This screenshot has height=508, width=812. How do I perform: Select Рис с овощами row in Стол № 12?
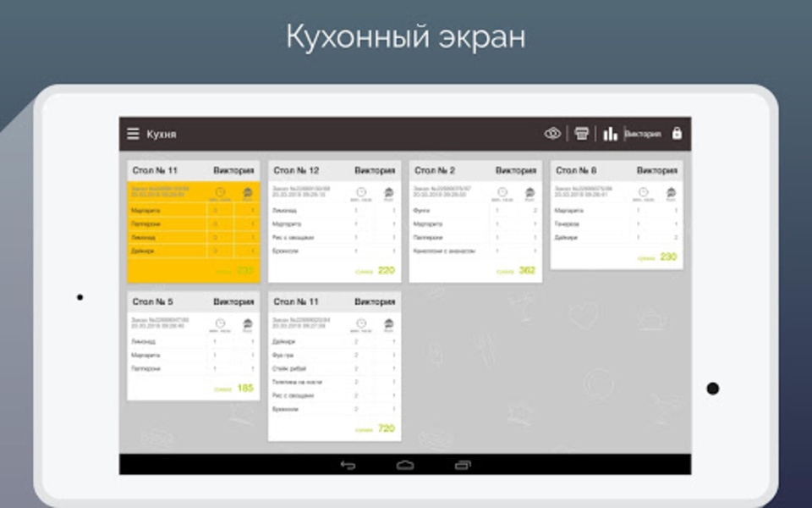334,237
